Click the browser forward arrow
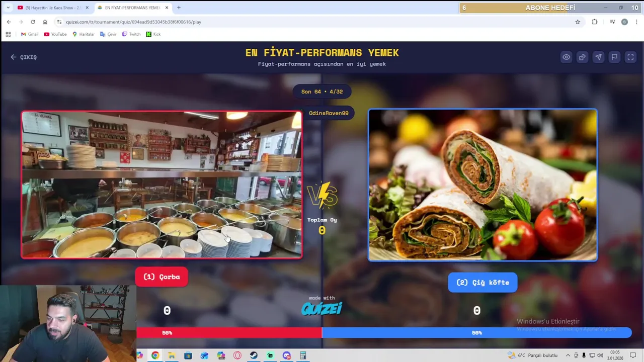Viewport: 644px width, 362px height. 21,22
